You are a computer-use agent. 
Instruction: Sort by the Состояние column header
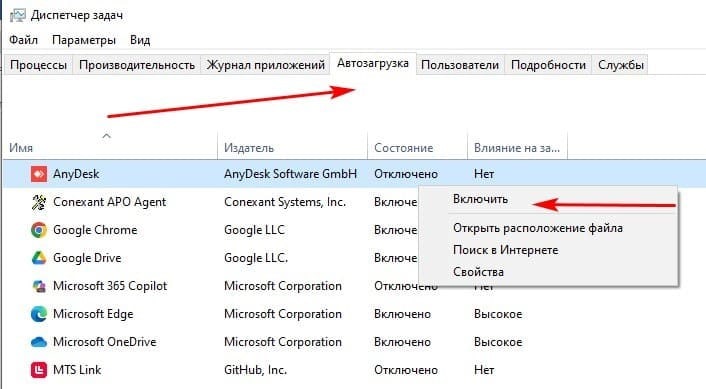(x=417, y=148)
